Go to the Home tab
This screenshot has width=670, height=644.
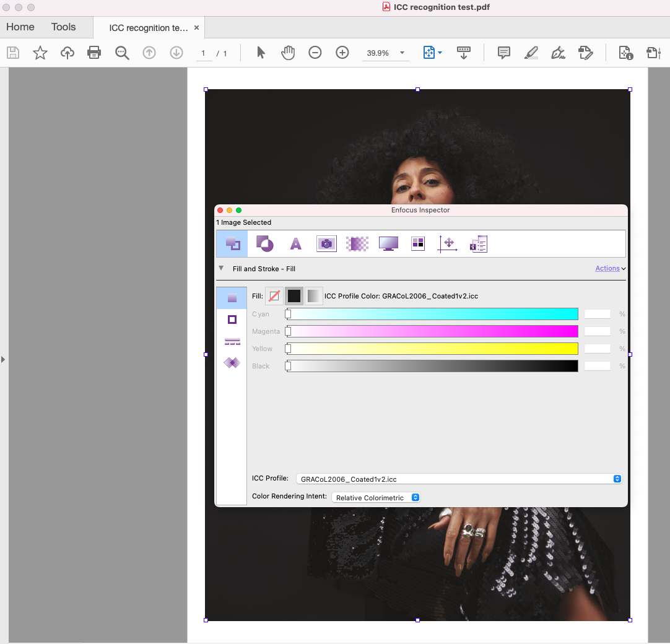(20, 27)
